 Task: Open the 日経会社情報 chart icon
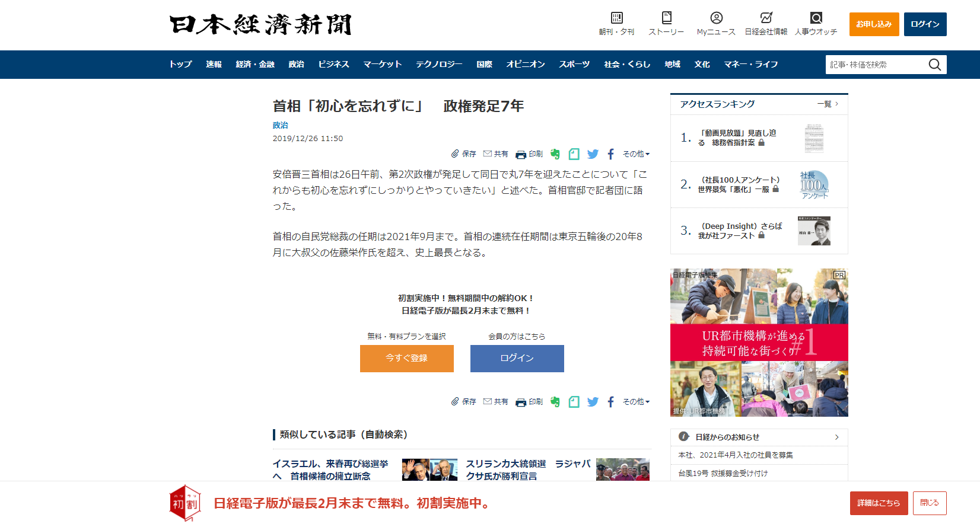(x=766, y=18)
